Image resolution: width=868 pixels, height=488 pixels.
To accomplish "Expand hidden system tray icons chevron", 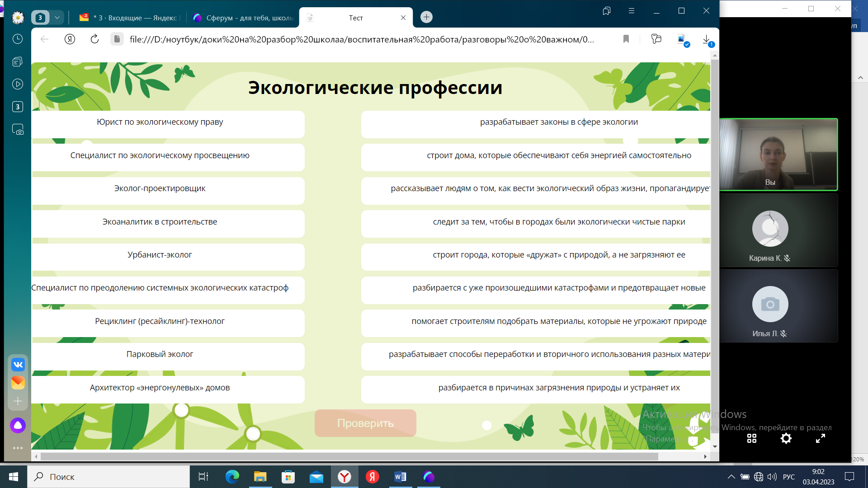I will click(731, 477).
